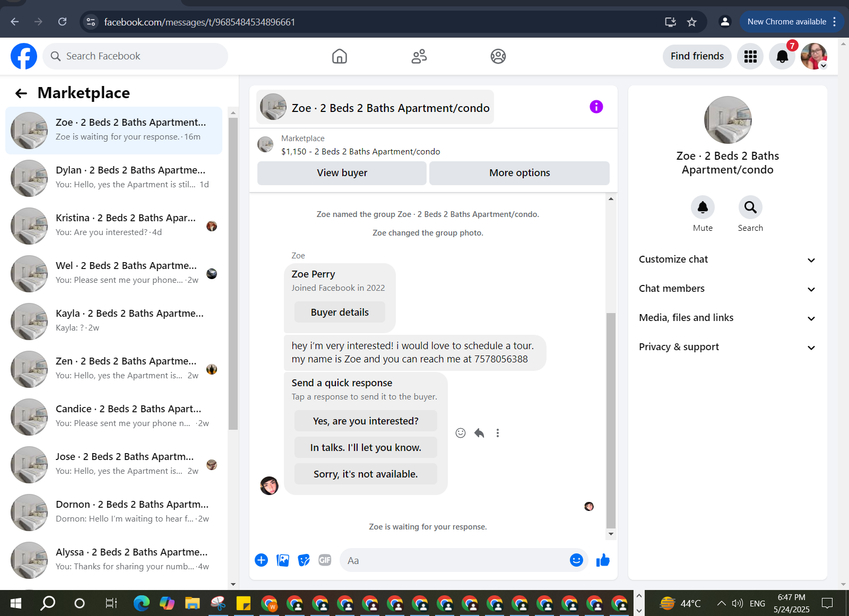The image size is (849, 616).
Task: Click the browser address bar URL
Action: click(x=200, y=22)
